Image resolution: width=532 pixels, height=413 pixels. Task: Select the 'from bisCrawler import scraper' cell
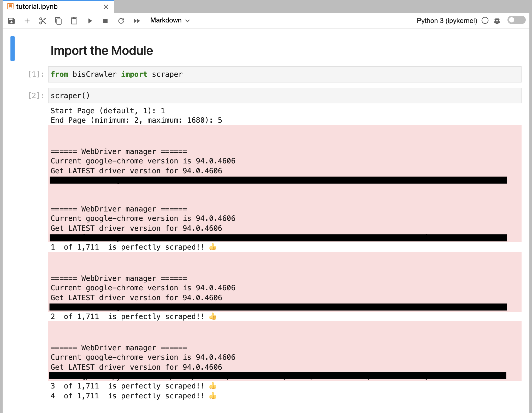coord(285,74)
